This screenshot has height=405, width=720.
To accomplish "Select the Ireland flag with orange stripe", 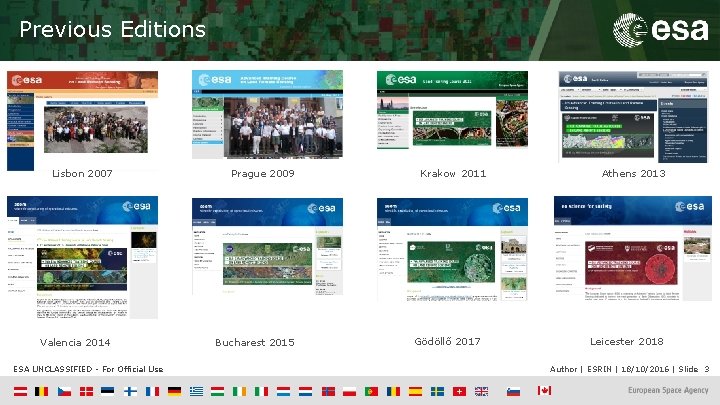I will pyautogui.click(x=240, y=391).
